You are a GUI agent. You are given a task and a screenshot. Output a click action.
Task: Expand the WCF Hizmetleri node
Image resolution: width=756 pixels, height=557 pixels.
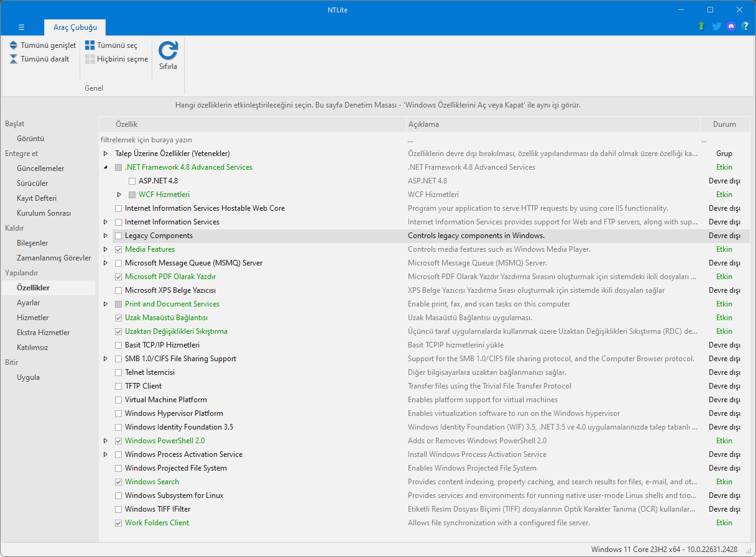(x=119, y=195)
